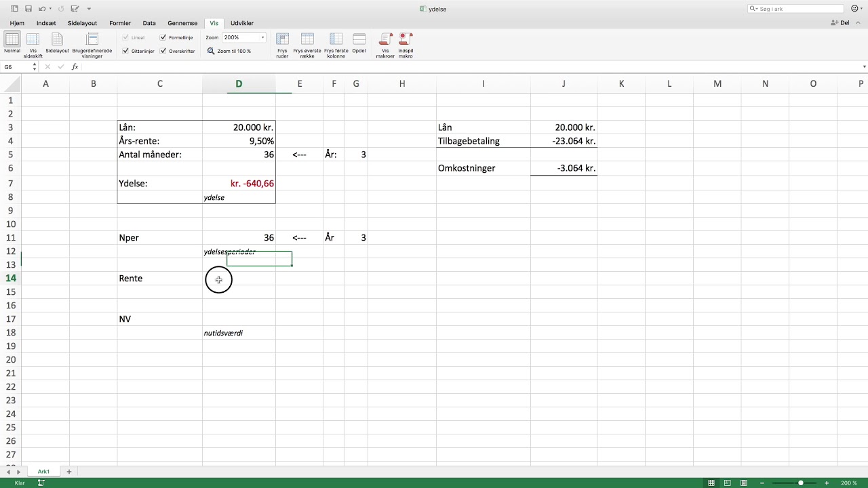
Task: Click Zoom til 100 % magnifier
Action: (x=211, y=51)
